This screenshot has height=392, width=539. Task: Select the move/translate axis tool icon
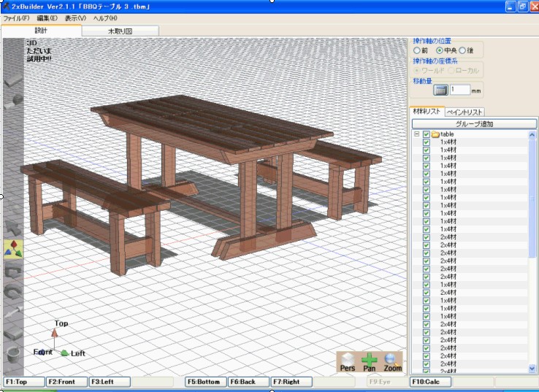pyautogui.click(x=13, y=250)
